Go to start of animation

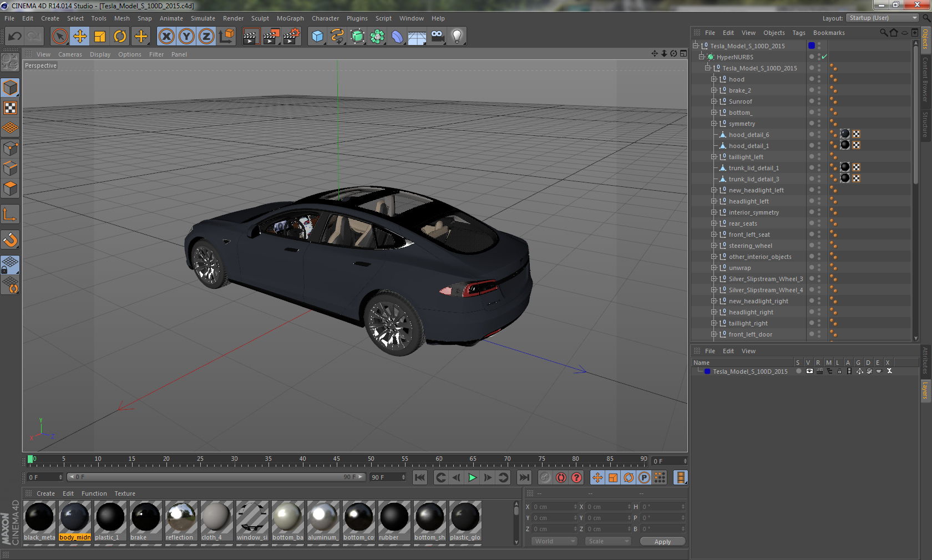click(420, 477)
